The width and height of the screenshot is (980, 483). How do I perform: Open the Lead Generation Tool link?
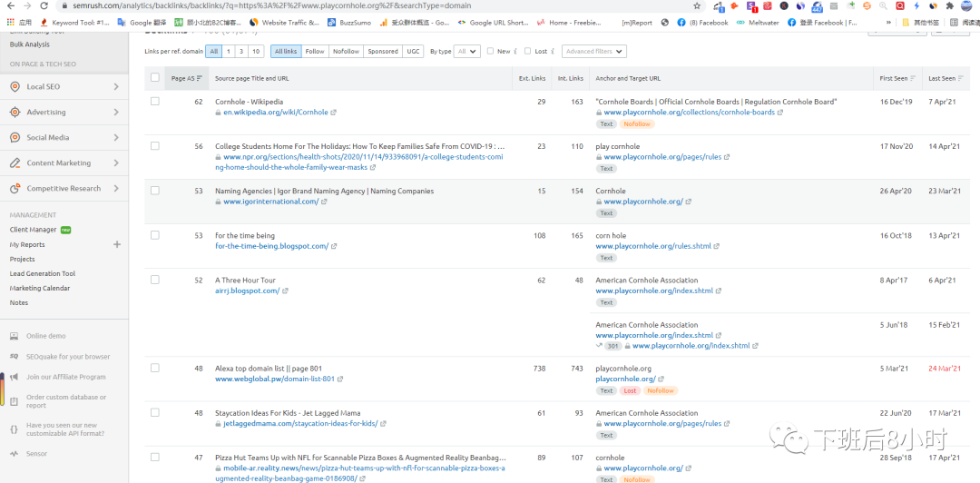click(43, 274)
